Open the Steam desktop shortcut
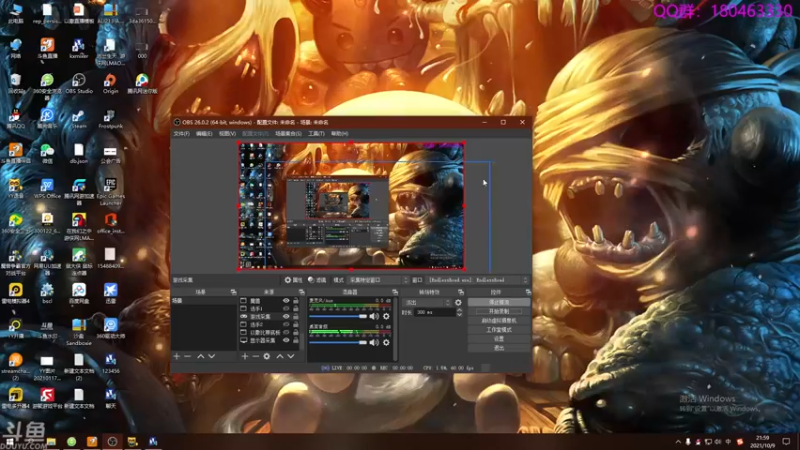This screenshot has height=450, width=800. tap(78, 117)
